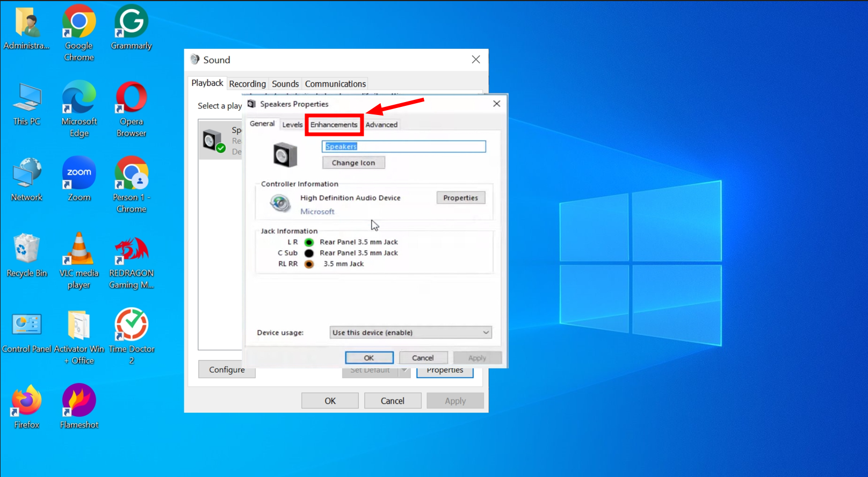Open the Person 1 - Chrome shortcut
Image resolution: width=868 pixels, height=477 pixels.
click(131, 185)
